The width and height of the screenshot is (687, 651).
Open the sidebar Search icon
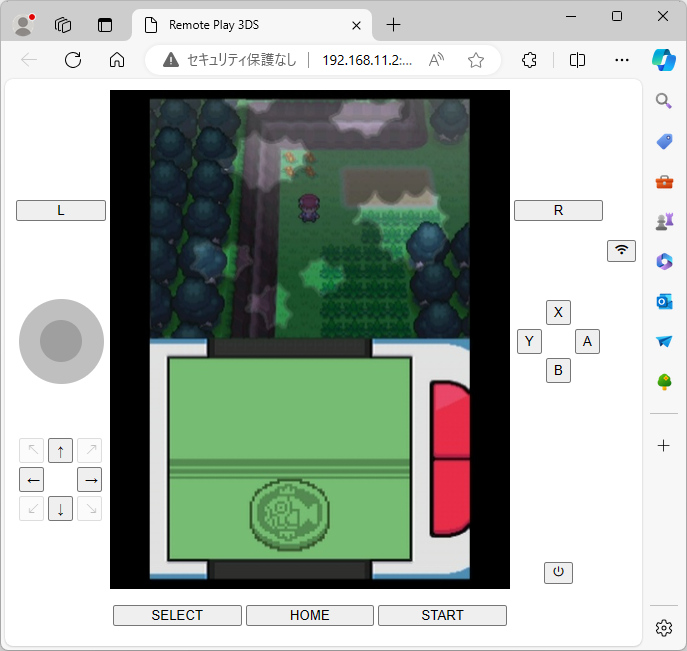click(664, 101)
